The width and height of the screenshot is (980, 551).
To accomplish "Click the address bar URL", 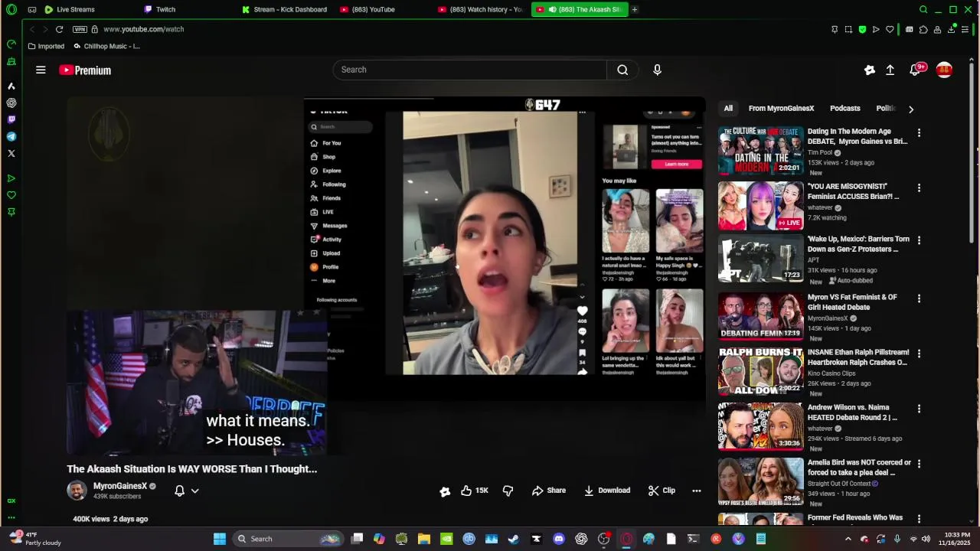I will [x=143, y=29].
